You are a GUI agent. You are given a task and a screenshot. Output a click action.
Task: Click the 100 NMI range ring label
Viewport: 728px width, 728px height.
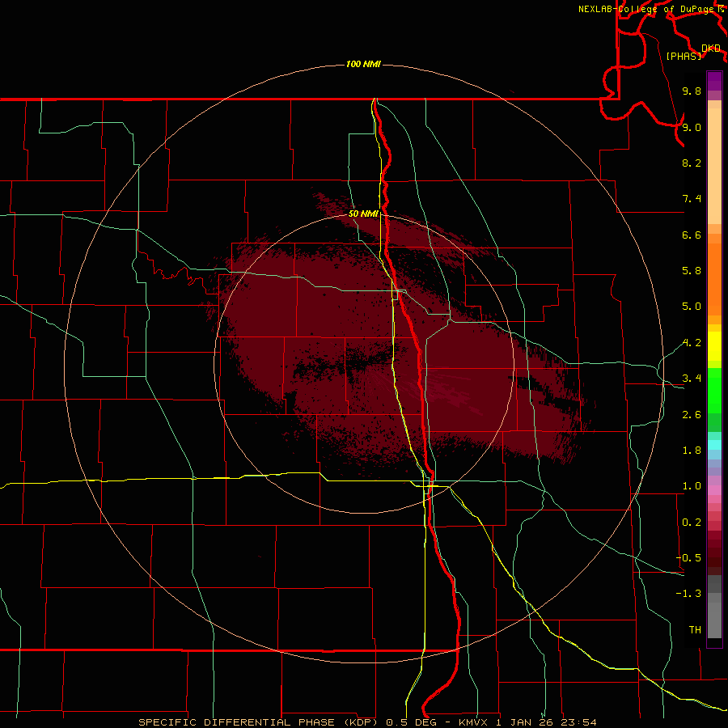coord(363,64)
